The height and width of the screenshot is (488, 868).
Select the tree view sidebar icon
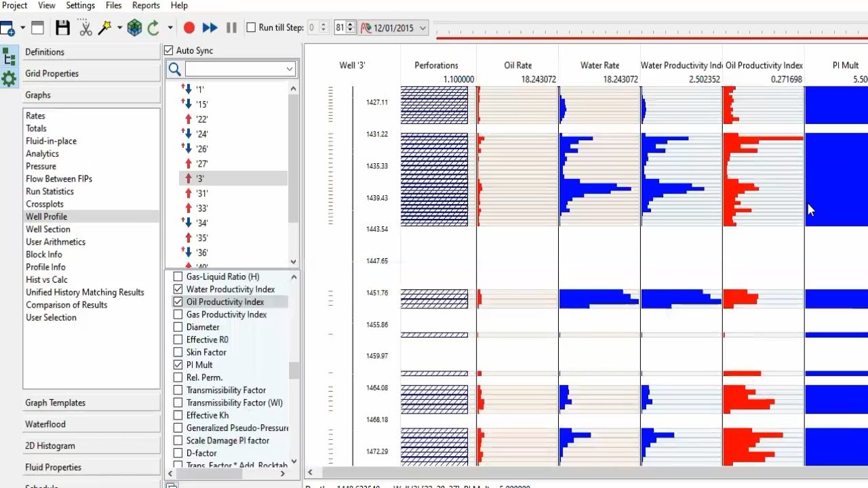click(9, 56)
